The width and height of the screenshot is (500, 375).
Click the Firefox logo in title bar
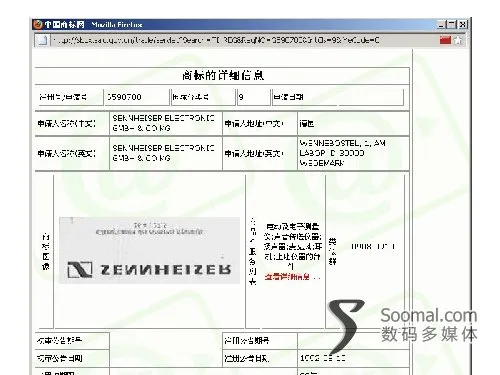click(38, 25)
